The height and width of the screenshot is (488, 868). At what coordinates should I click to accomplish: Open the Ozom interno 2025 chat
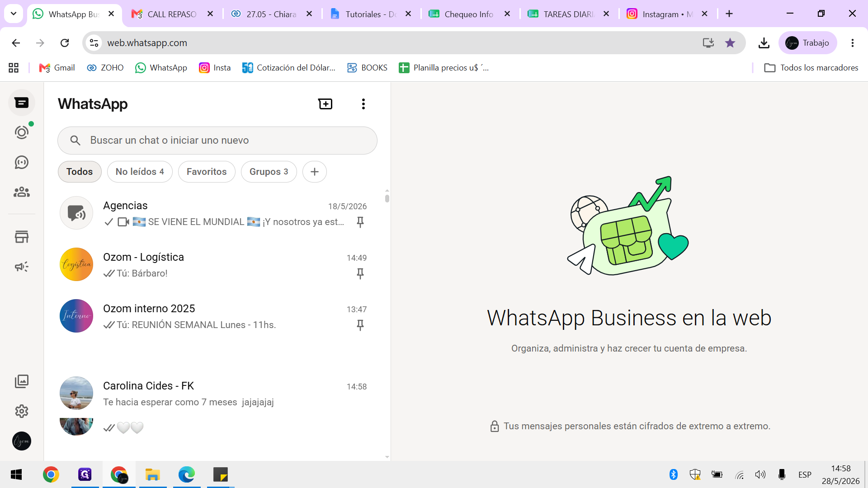pos(213,316)
